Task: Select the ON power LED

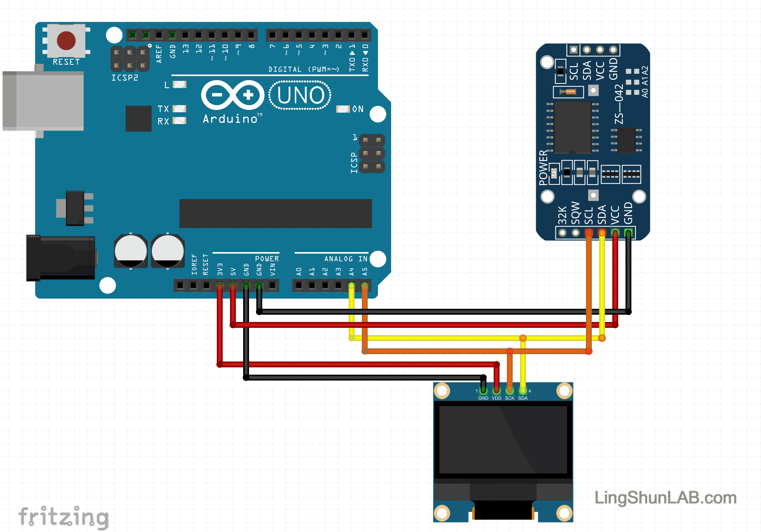Action: point(343,109)
